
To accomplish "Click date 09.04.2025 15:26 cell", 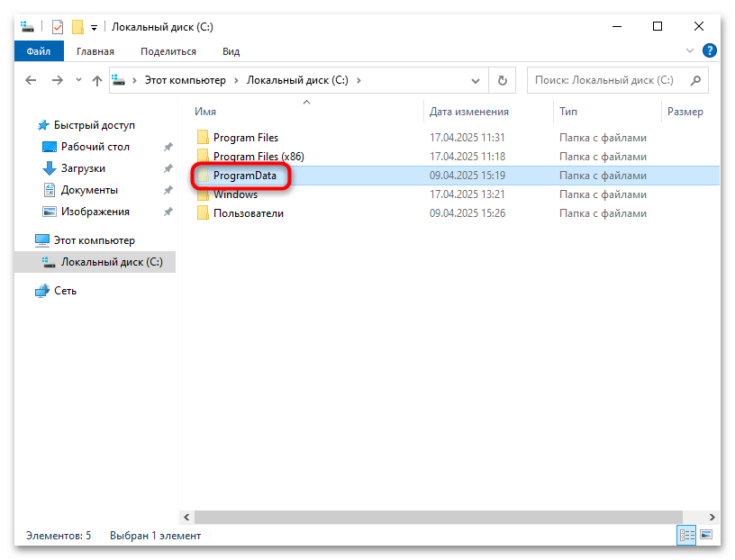I will click(467, 213).
